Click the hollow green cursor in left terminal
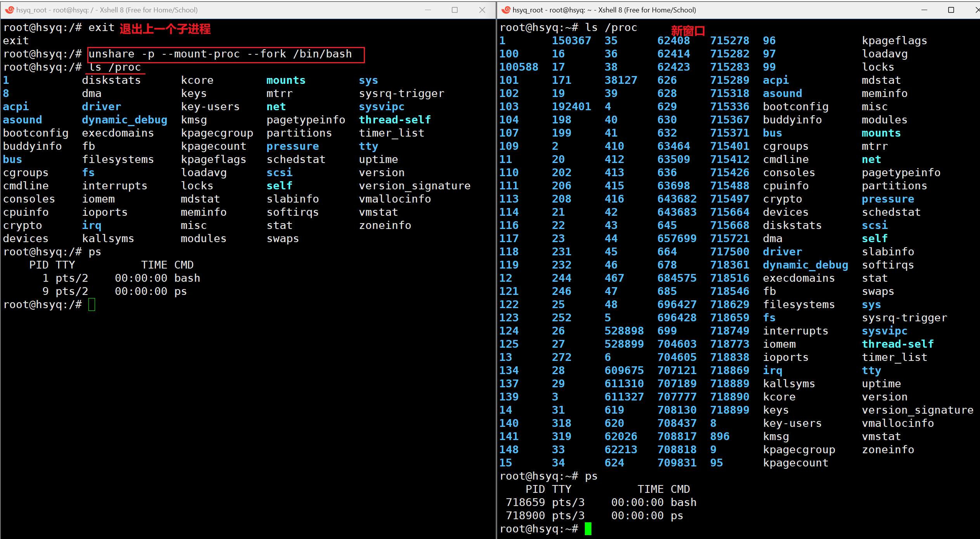The height and width of the screenshot is (539, 980). (x=92, y=305)
